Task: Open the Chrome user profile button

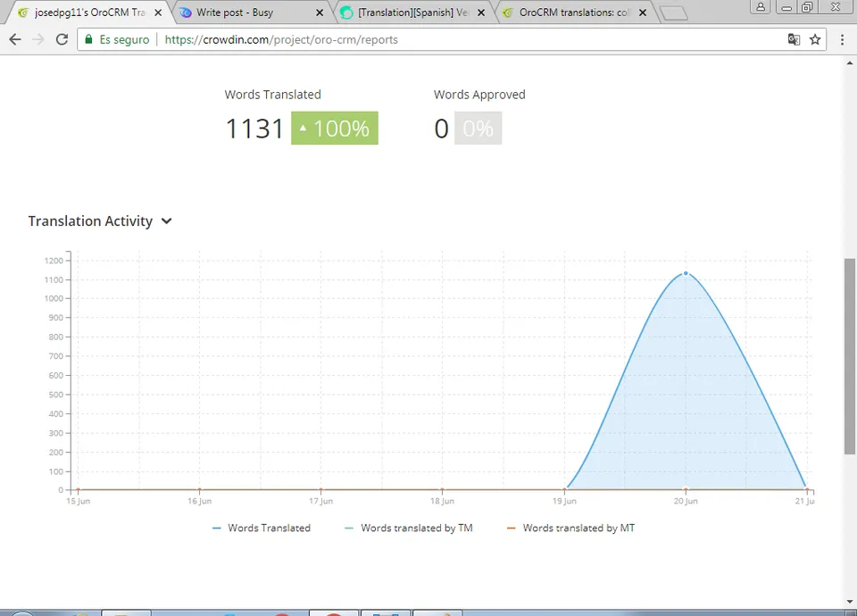Action: (761, 7)
